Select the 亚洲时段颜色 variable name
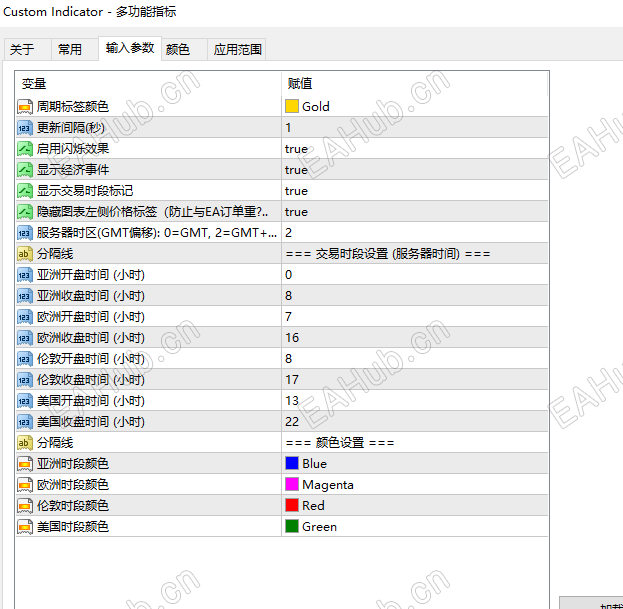The image size is (623, 609). (73, 464)
